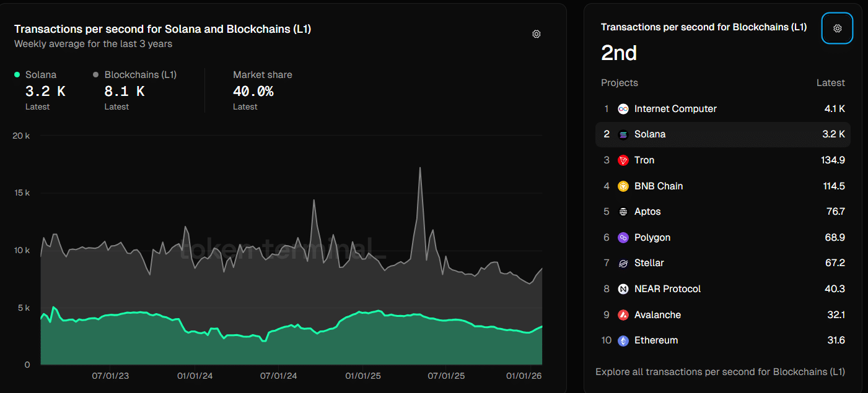Click the Projects column header
Screen dimensions: 868x393
[x=620, y=82]
